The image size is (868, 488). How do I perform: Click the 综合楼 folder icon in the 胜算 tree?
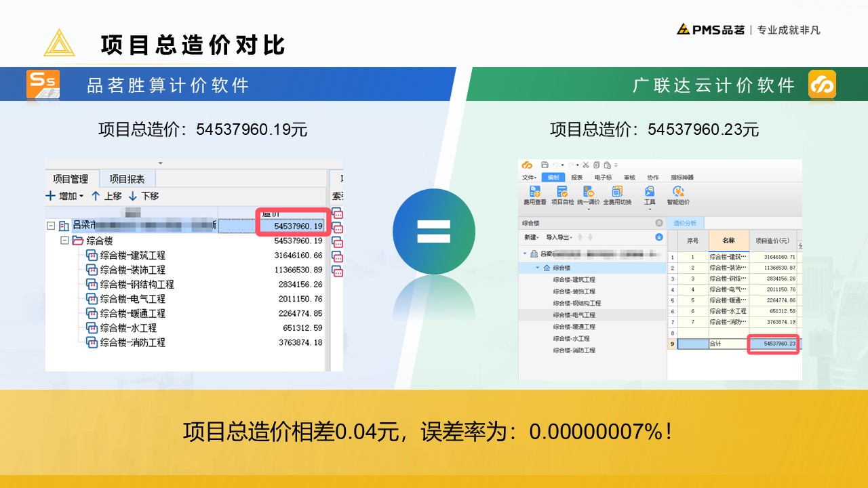pos(78,241)
